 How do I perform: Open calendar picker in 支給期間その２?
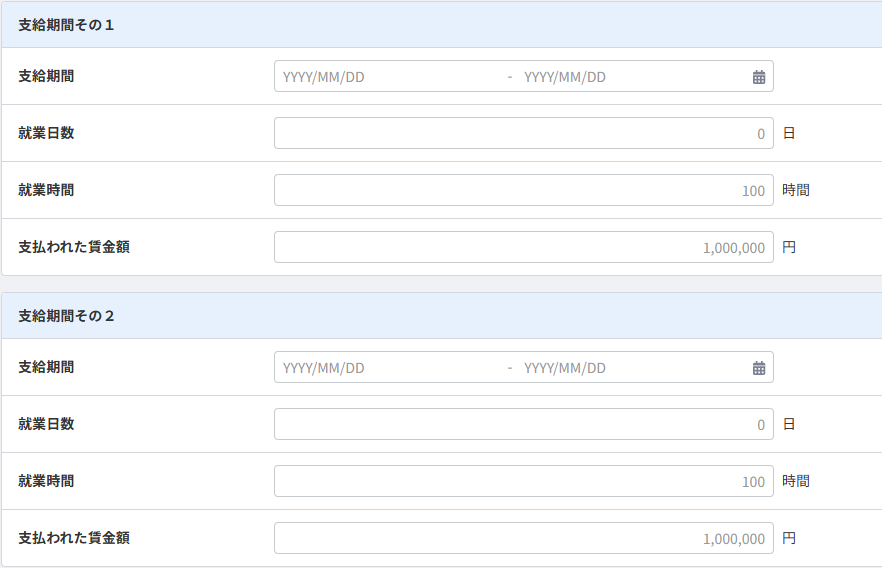point(759,368)
